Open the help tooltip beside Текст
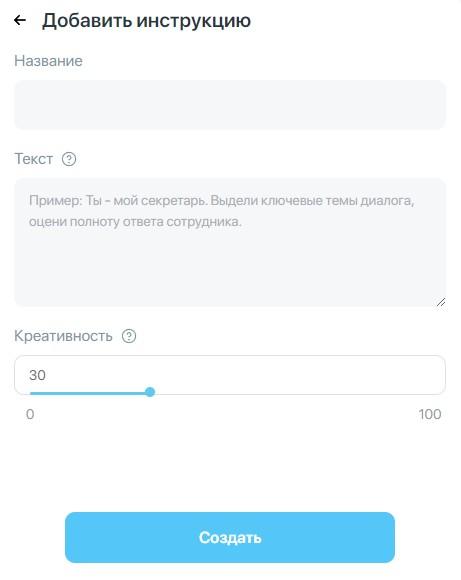This screenshot has height=580, width=461. (69, 159)
